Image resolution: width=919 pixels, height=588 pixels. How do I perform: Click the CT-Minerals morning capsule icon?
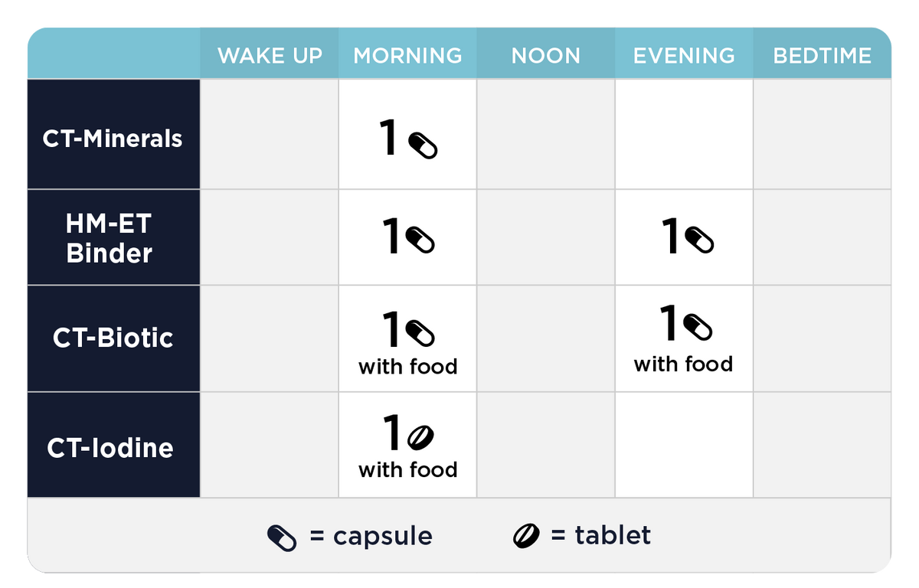coord(422,145)
